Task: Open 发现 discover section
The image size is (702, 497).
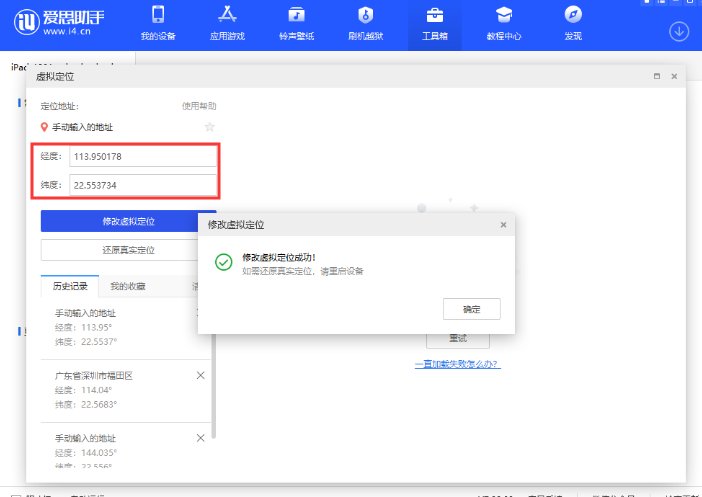Action: tap(573, 24)
